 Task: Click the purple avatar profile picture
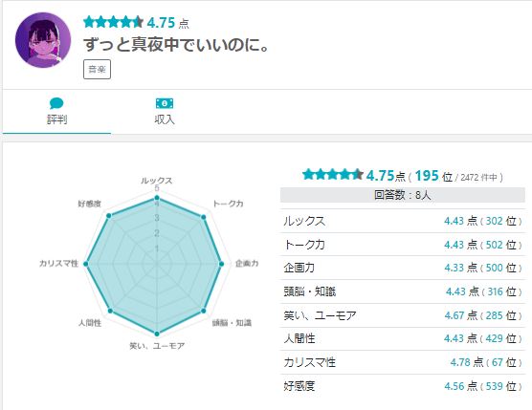(43, 40)
